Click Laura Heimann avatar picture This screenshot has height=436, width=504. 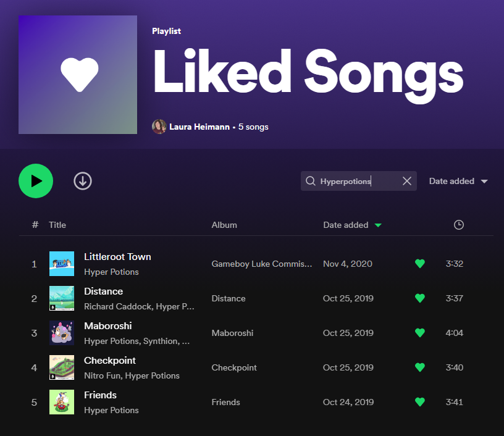(159, 127)
